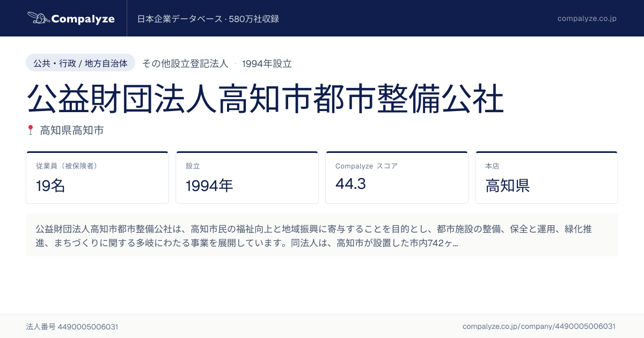
Task: Open the Compalyze brand name link
Action: click(x=83, y=19)
